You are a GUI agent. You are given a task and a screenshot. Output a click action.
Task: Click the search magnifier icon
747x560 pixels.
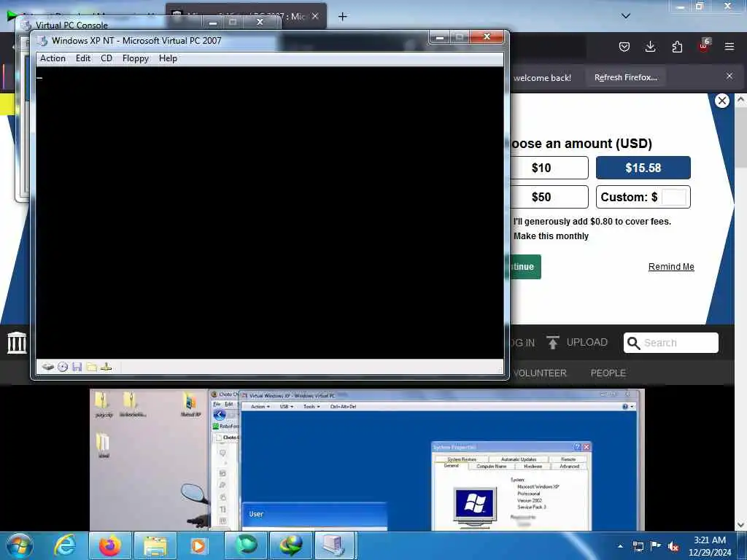[x=633, y=343]
